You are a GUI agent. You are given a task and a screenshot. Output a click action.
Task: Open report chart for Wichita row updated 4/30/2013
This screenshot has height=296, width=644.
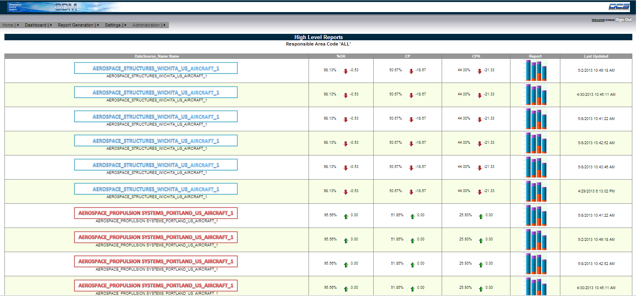click(x=535, y=95)
